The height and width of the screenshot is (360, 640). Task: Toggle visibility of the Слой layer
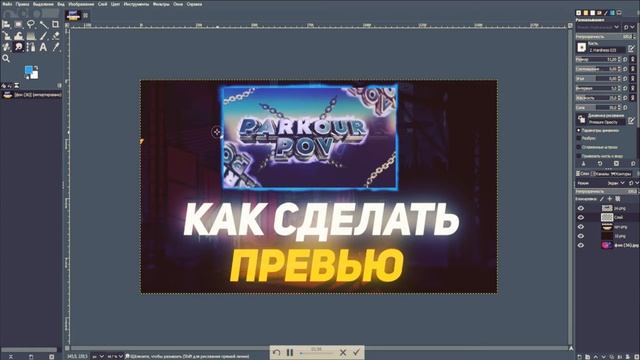point(580,218)
